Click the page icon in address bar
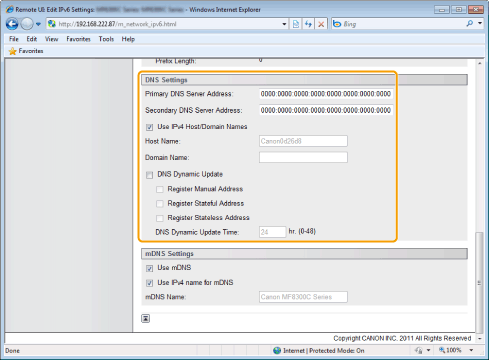489x360 pixels. click(52, 24)
